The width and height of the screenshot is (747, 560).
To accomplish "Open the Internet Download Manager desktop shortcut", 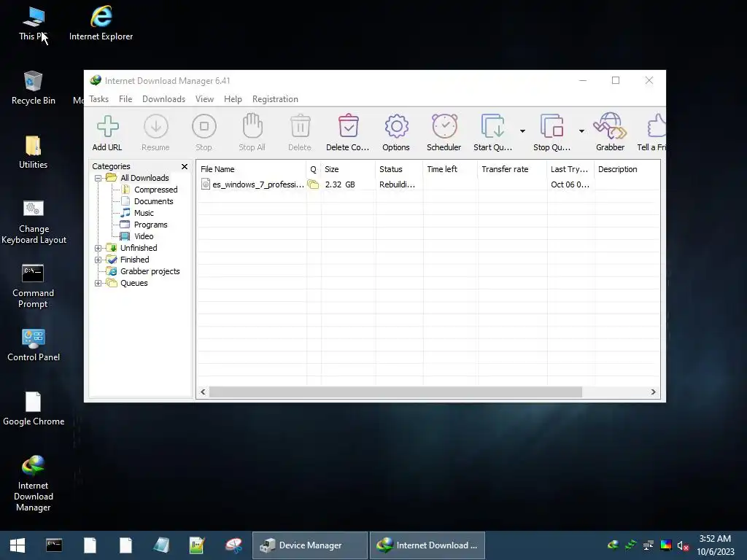I will [33, 483].
